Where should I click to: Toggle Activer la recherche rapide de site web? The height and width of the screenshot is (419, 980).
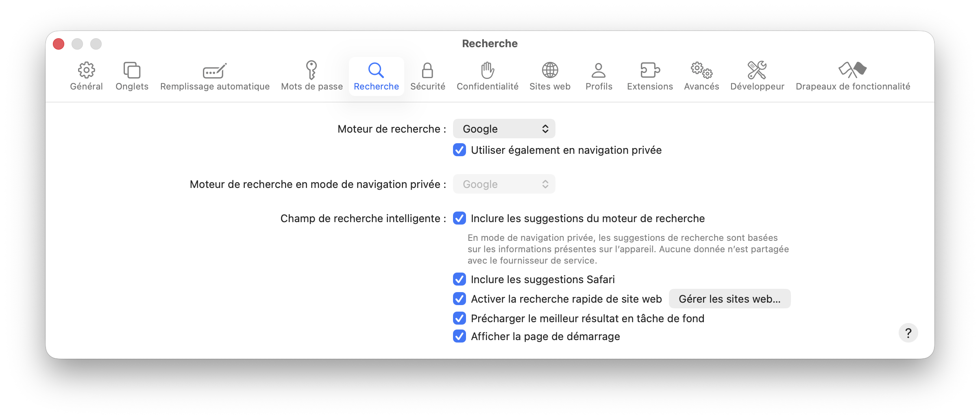(460, 299)
